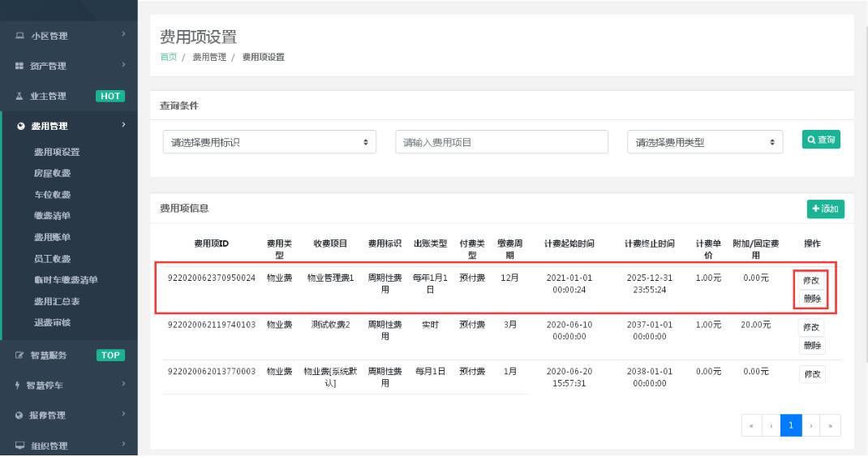868x457 pixels.
Task: Go to pagination page 1
Action: point(791,425)
